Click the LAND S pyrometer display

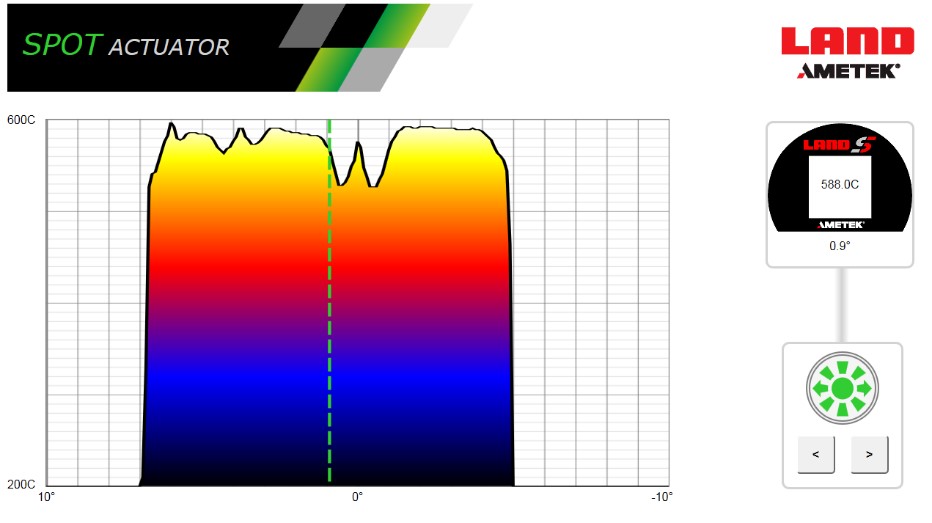pos(840,178)
